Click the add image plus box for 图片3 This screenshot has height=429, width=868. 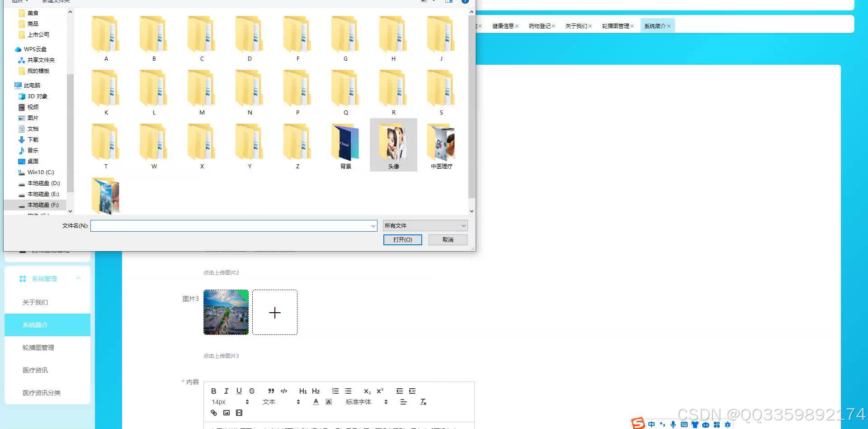275,312
